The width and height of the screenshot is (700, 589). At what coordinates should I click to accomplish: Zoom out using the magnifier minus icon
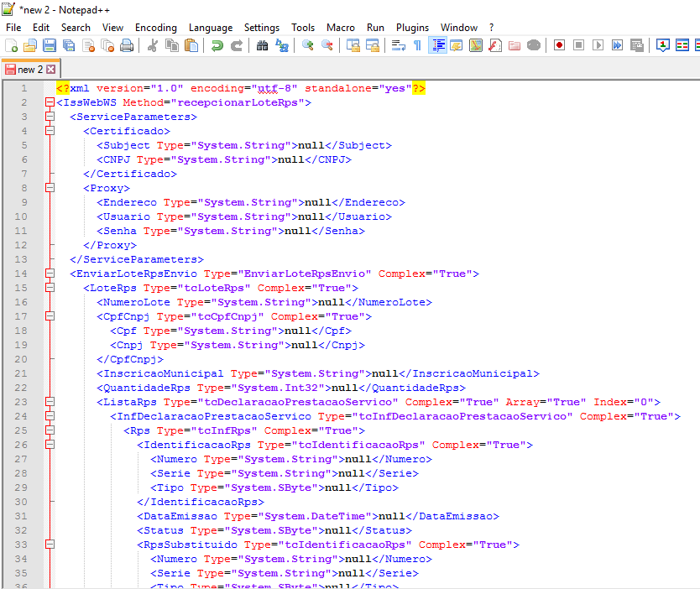point(327,45)
